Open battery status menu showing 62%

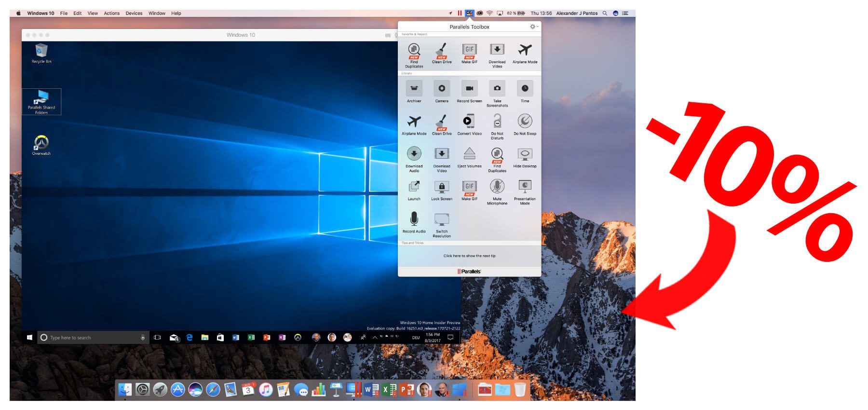click(516, 13)
